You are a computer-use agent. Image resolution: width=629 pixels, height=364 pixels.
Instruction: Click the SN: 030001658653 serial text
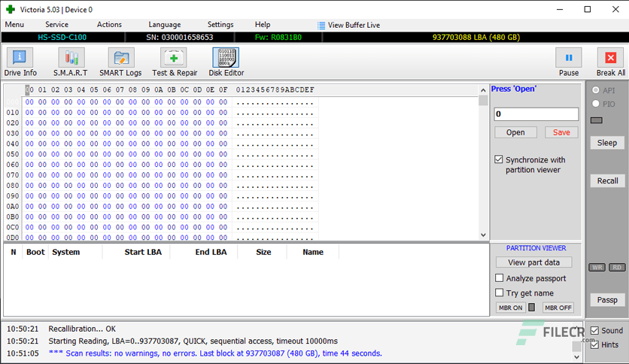[x=180, y=38]
